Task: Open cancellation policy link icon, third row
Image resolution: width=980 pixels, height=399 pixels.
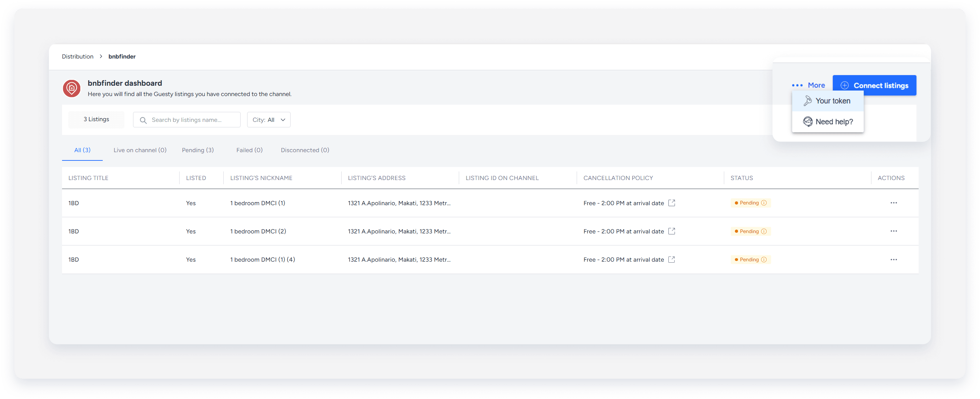Action: point(671,260)
